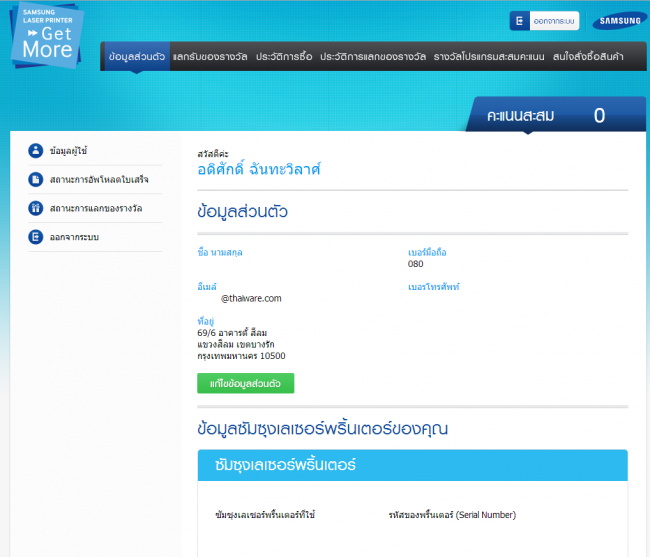Click the address line กรุงเทพมหานคร 10500
This screenshot has height=557, width=650.
click(x=241, y=356)
